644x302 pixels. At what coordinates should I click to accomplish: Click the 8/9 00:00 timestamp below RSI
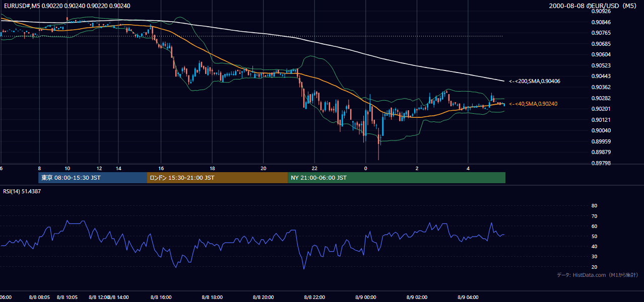(x=366, y=297)
